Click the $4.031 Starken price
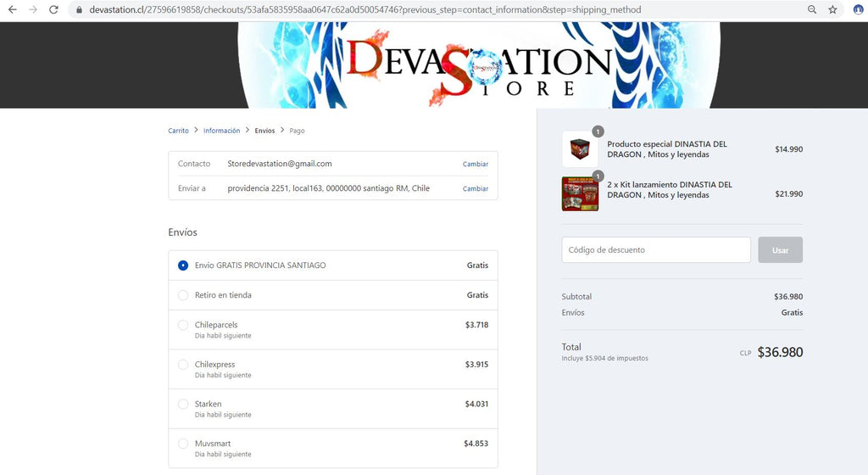Screen dimensions: 868x475 point(476,404)
